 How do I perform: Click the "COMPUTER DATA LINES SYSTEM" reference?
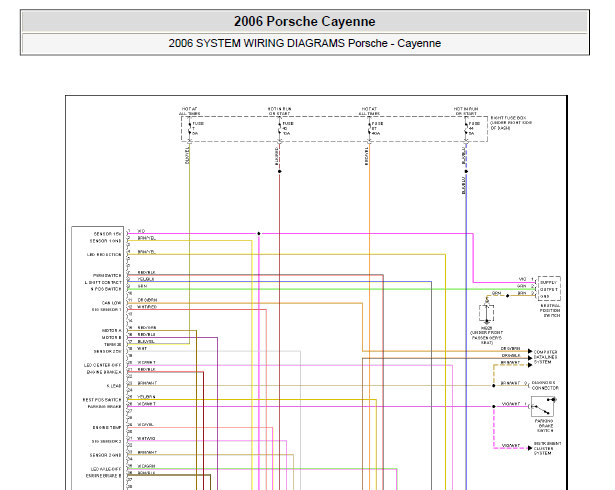[545, 357]
